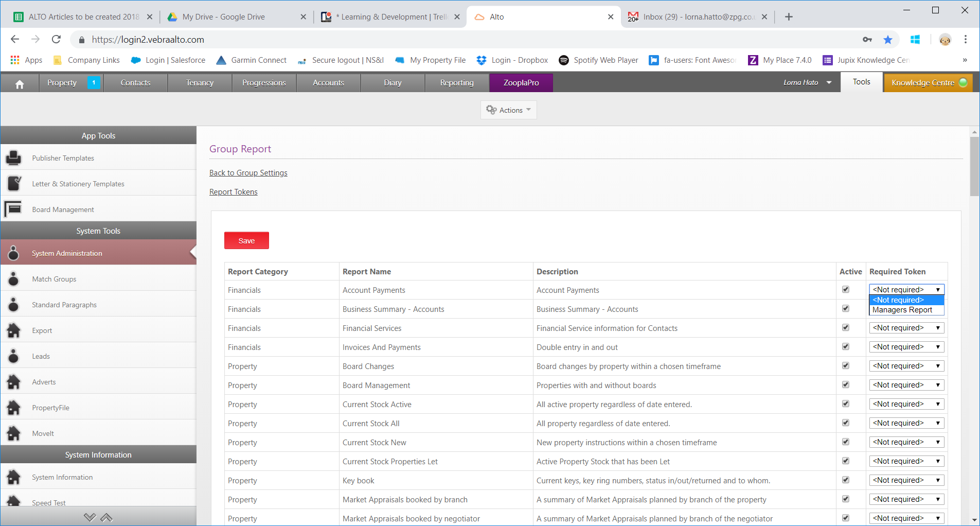Open Required Token dropdown for Current Stock New
The image size is (980, 526).
[906, 442]
